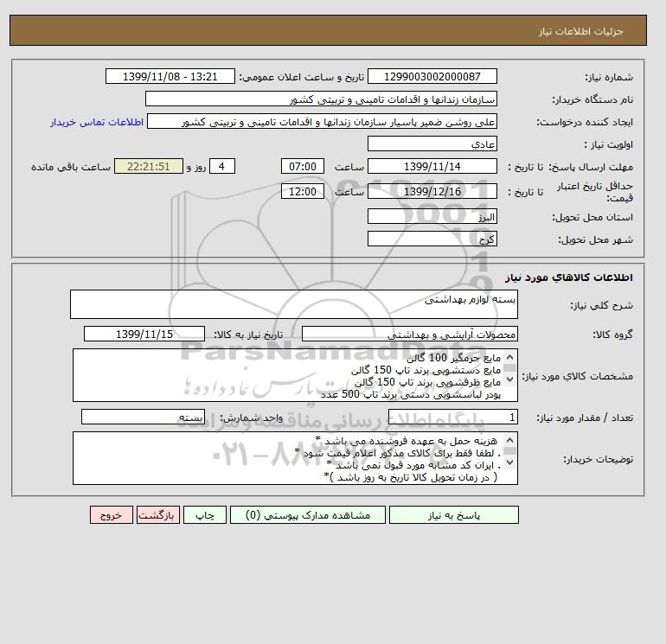The width and height of the screenshot is (666, 644).
Task: Click the response deadline date 1399/11/14
Action: [x=432, y=167]
